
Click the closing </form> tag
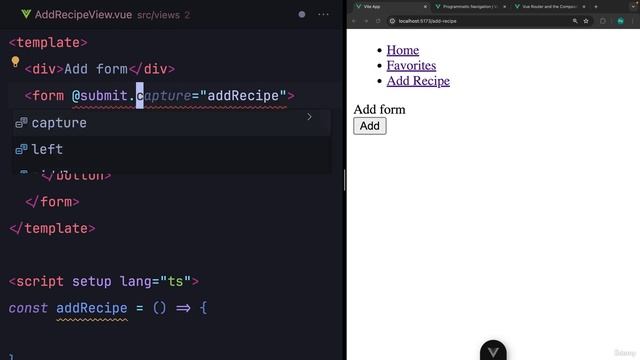pos(52,202)
